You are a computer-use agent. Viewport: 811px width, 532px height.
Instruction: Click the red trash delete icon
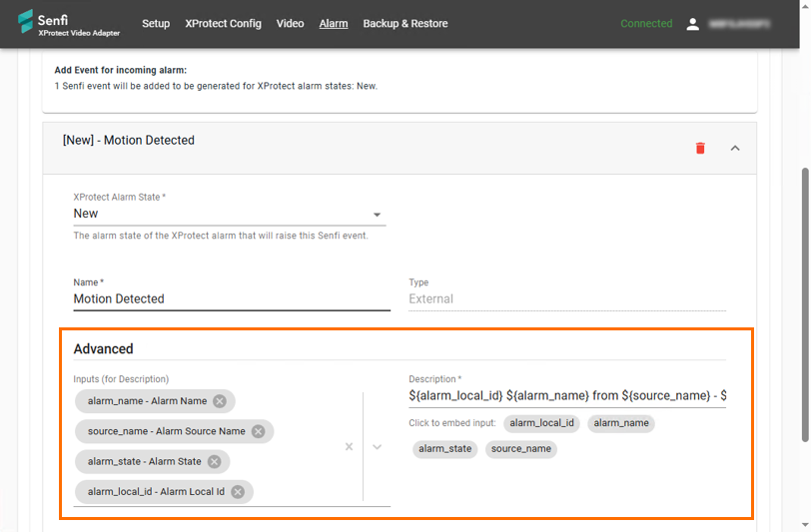pyautogui.click(x=700, y=148)
